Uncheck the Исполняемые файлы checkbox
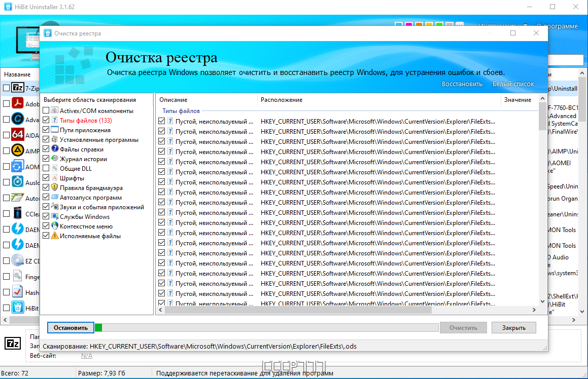Screen dimensions: 588x379 click(x=46, y=236)
